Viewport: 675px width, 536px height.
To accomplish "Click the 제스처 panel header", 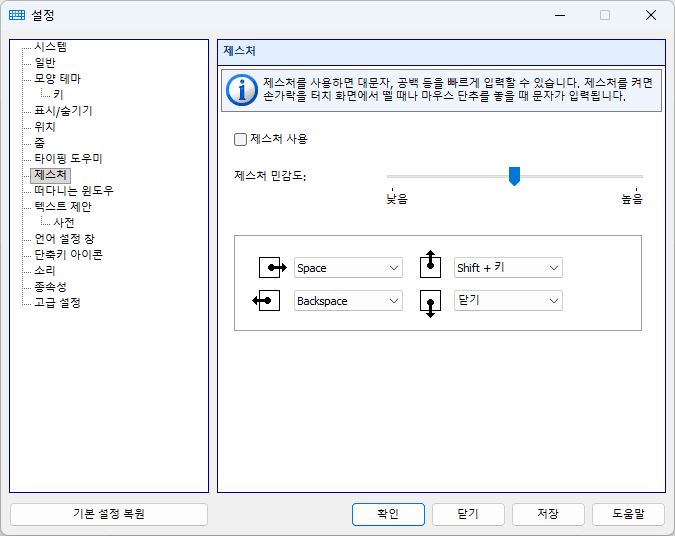I will tap(441, 51).
